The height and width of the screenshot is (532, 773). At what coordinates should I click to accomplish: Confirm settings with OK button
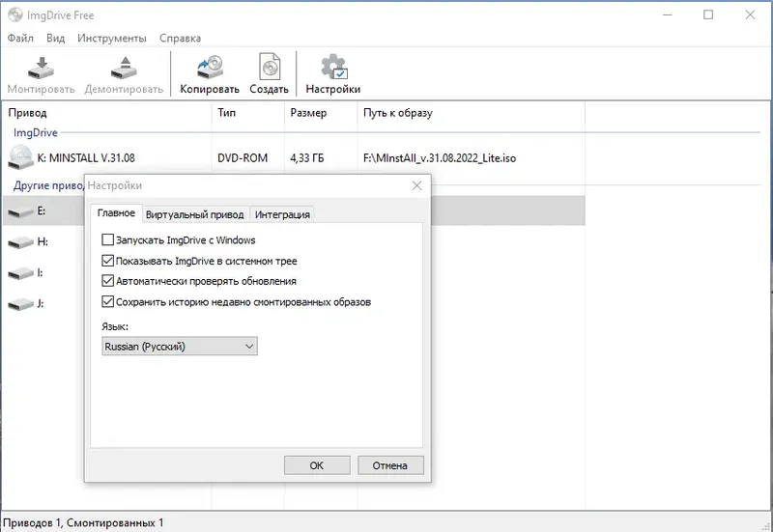pos(317,465)
